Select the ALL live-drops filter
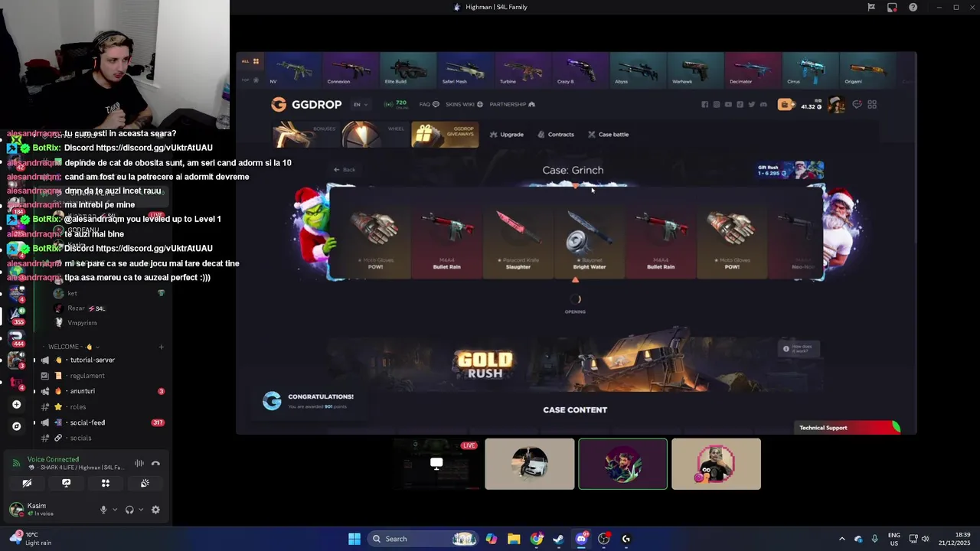Viewport: 980px width, 551px height. pyautogui.click(x=250, y=61)
